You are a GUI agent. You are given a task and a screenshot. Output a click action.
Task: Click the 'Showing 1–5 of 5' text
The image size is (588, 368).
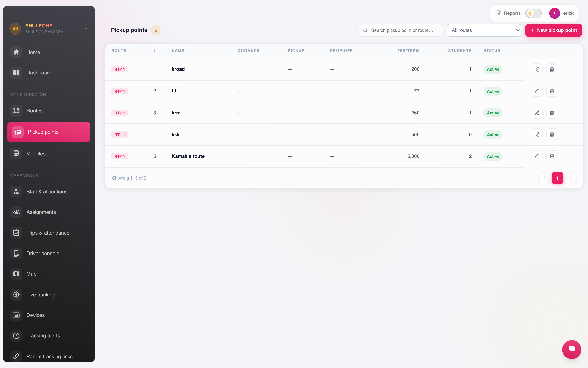129,178
